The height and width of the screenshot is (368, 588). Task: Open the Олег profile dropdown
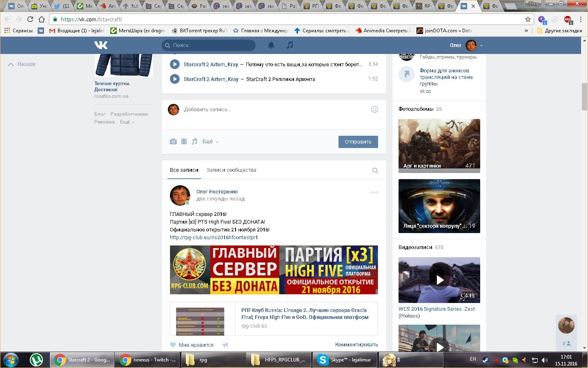tap(467, 45)
